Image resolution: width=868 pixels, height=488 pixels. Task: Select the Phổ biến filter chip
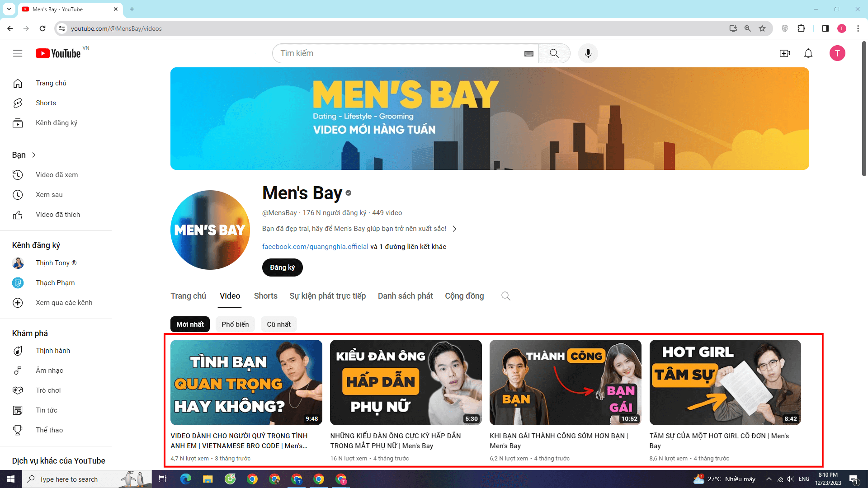coord(235,324)
